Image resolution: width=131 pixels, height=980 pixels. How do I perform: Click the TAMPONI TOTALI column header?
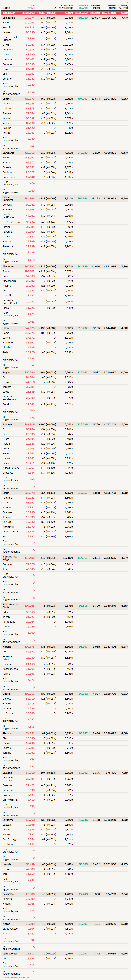point(111,7)
